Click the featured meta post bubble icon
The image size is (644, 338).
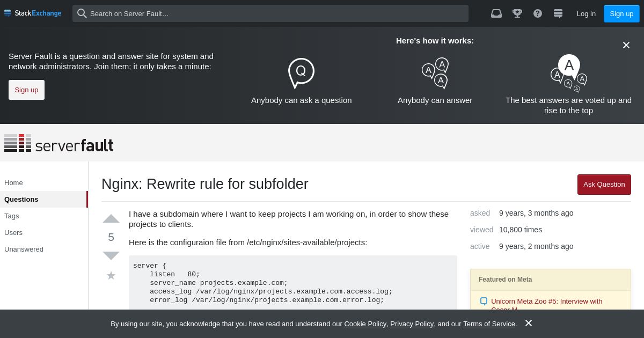484,302
